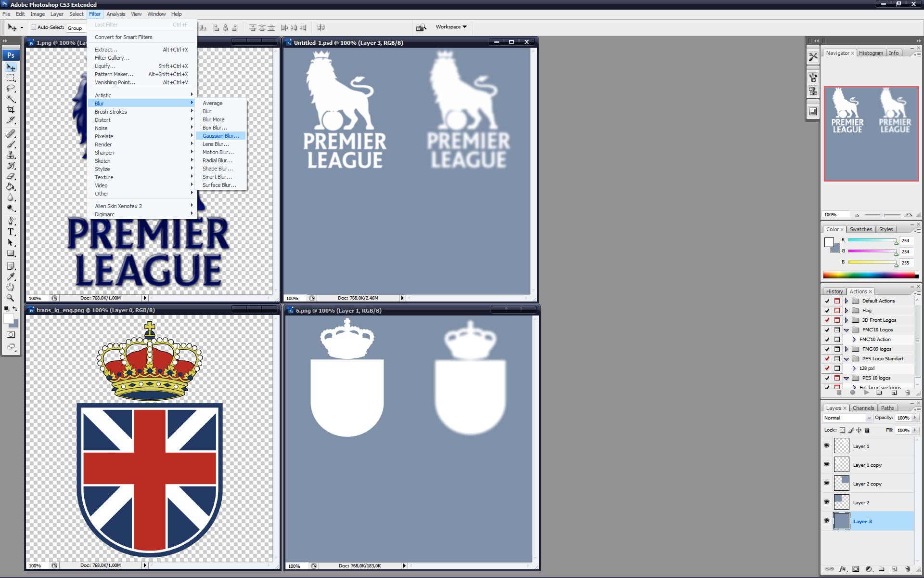This screenshot has width=924, height=578.
Task: Hide Layer 2 copy visibility eye
Action: click(827, 483)
